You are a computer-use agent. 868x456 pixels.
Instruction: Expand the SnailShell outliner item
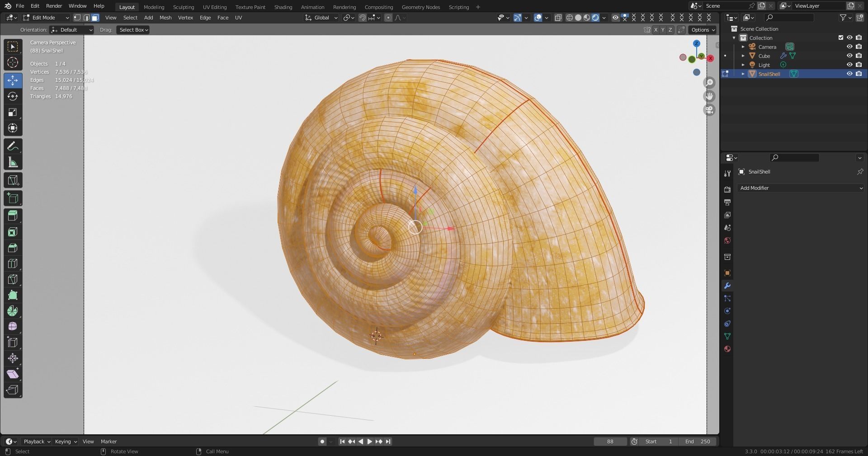pyautogui.click(x=743, y=74)
